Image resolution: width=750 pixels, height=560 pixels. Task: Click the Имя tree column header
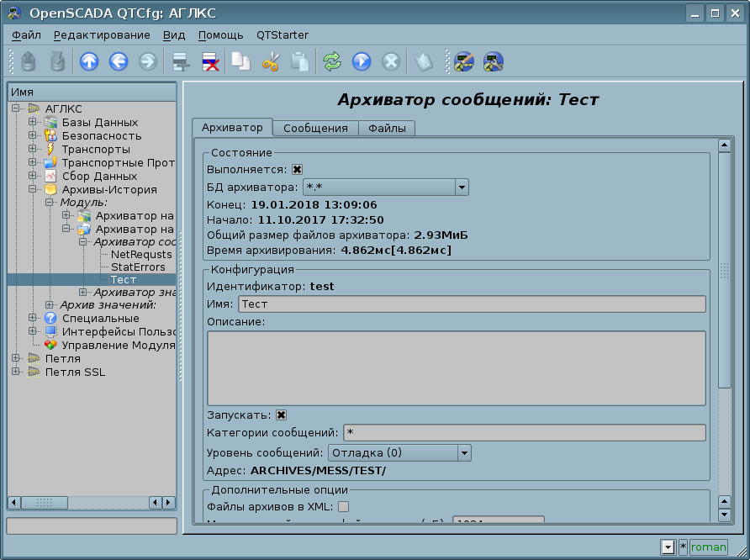coord(92,92)
